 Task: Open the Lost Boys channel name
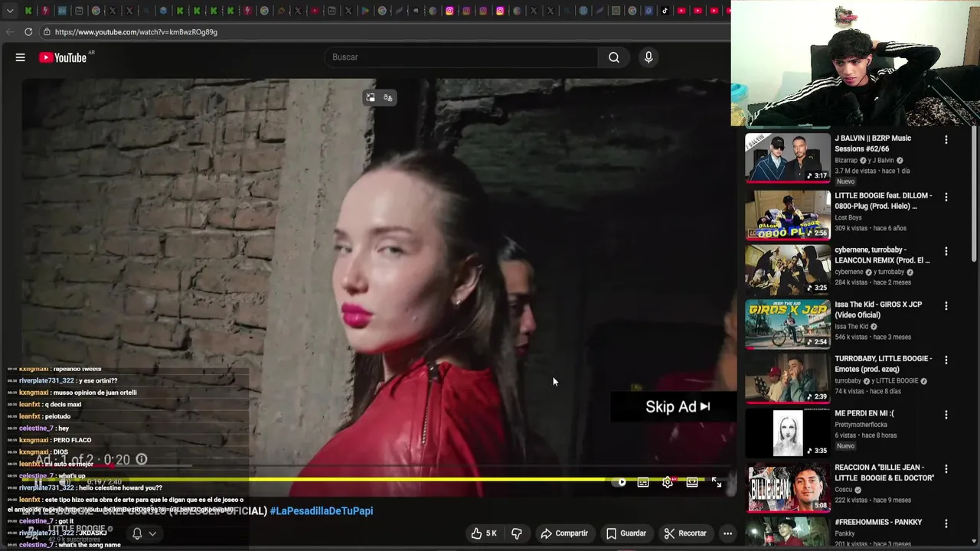[x=848, y=217]
